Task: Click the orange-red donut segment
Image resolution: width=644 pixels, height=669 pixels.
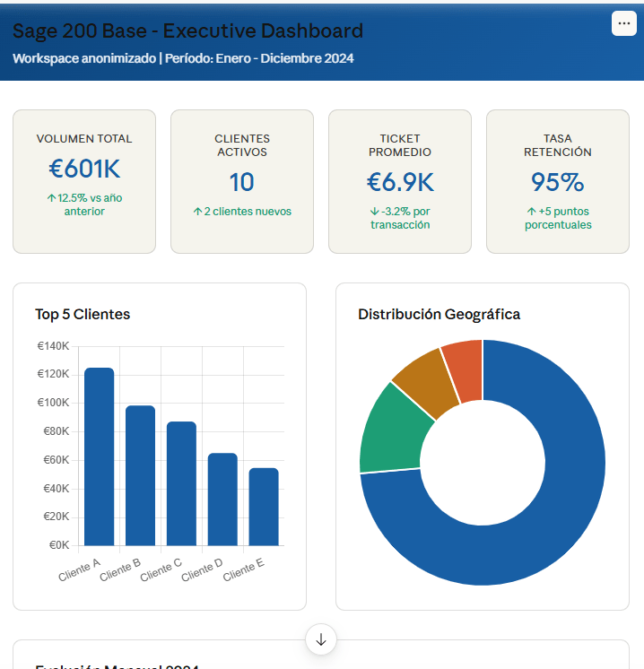Action: point(466,370)
